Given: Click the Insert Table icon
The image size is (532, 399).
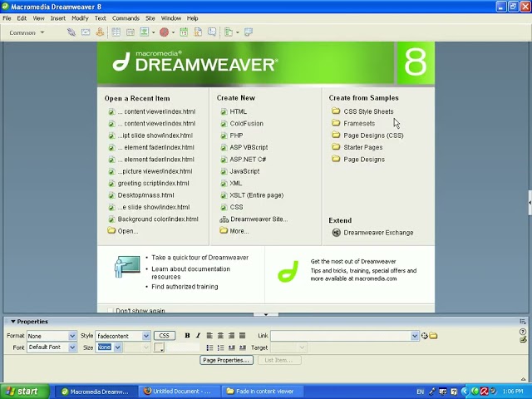Looking at the screenshot, I should (116, 32).
